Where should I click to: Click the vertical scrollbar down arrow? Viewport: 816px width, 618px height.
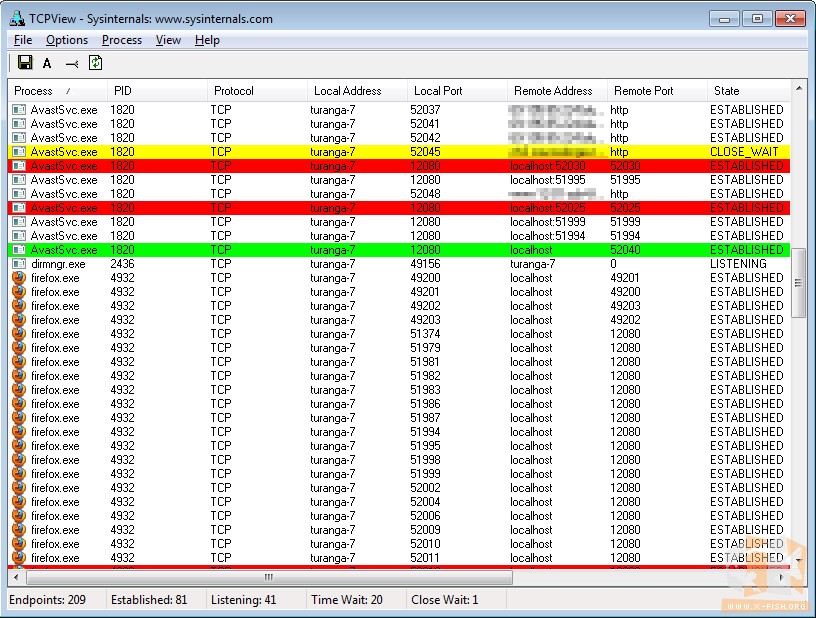pos(799,560)
